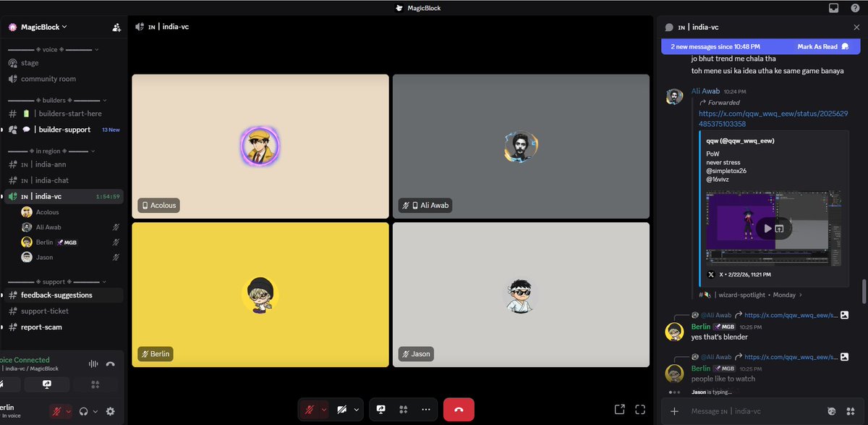Click the message attachment plus icon
The image size is (868, 425).
point(674,411)
